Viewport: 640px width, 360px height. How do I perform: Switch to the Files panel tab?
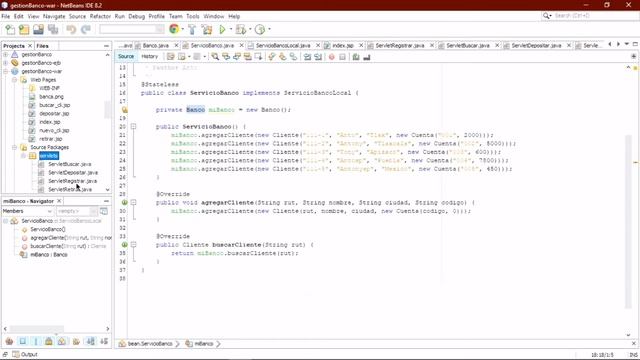[42, 46]
